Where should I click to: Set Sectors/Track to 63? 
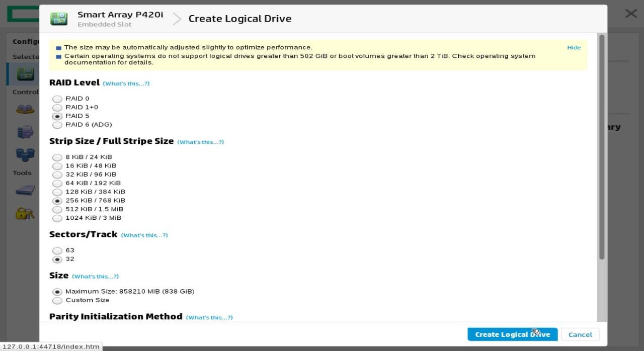point(57,250)
